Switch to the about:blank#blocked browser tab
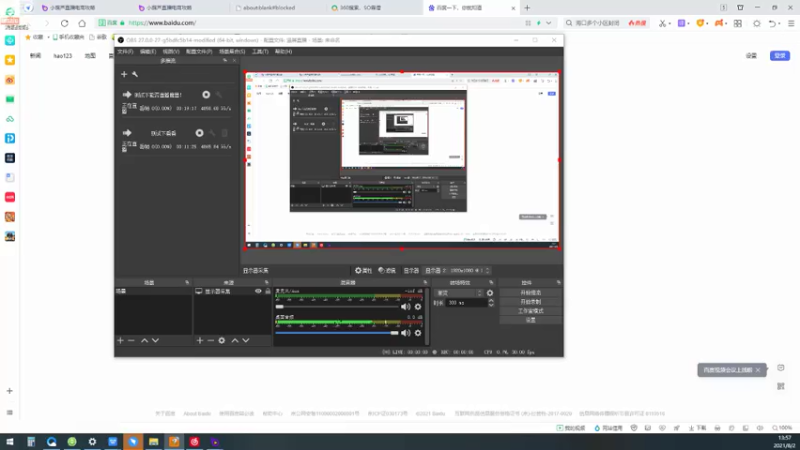The width and height of the screenshot is (800, 450). click(268, 8)
